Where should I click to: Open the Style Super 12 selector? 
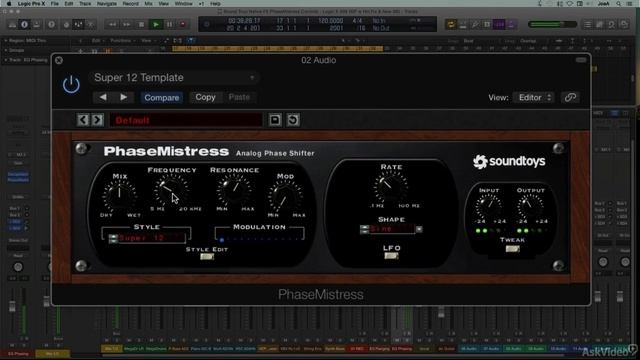[x=152, y=238]
